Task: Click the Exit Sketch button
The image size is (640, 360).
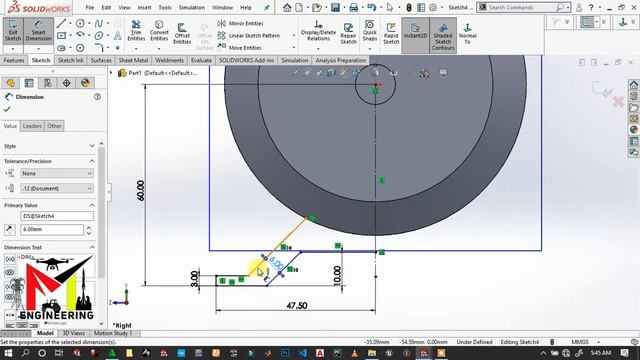Action: click(x=13, y=31)
